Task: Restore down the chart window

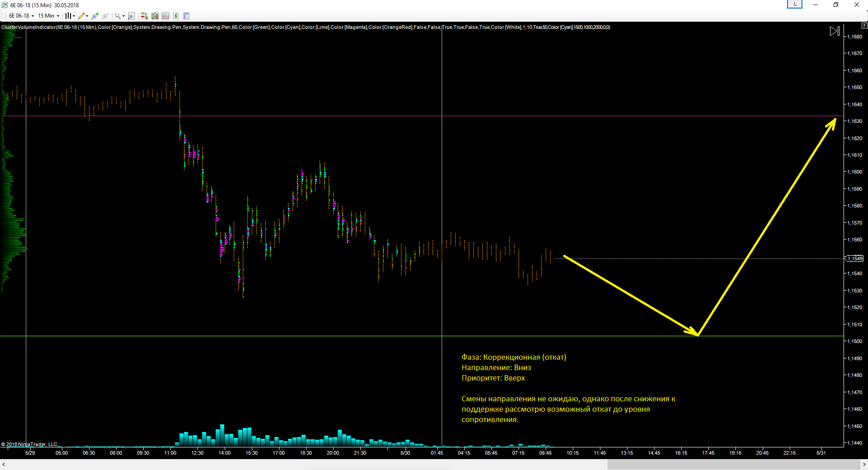Action: 836,5
